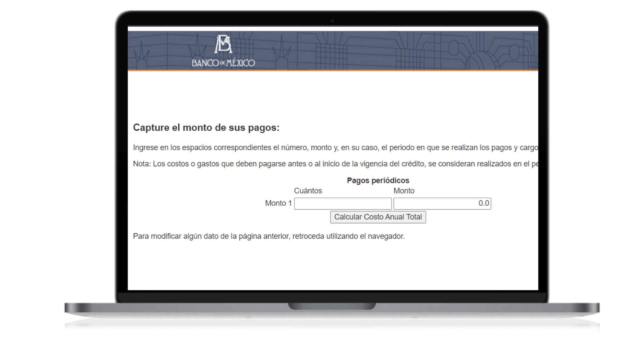Select the 0.0 value in Monto box
Viewport: 644px width, 343px height.
click(484, 203)
